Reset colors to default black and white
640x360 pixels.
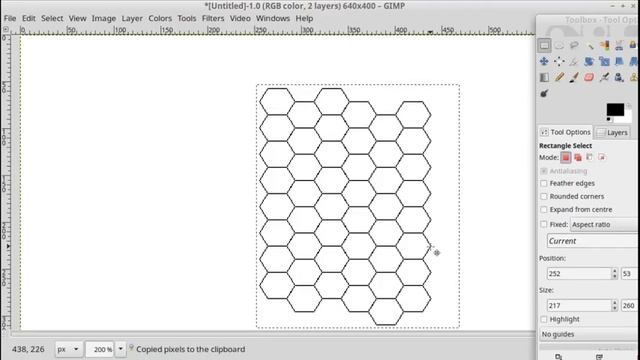[x=609, y=120]
